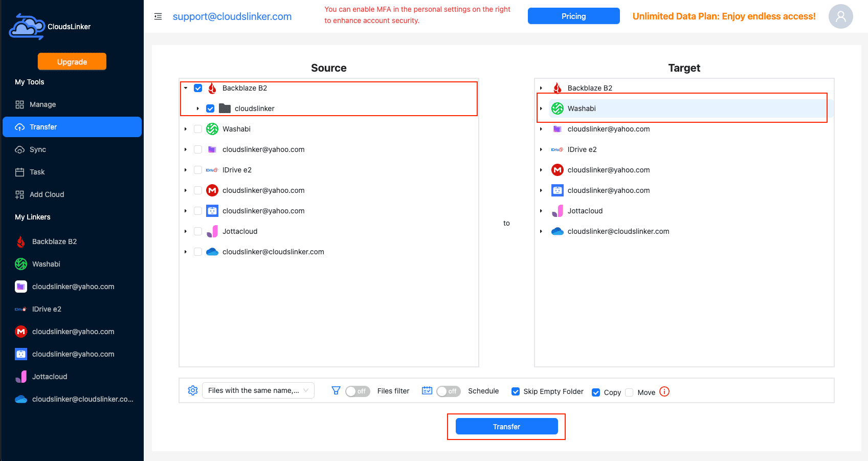
Task: Expand the Washabi node in Target
Action: click(541, 108)
